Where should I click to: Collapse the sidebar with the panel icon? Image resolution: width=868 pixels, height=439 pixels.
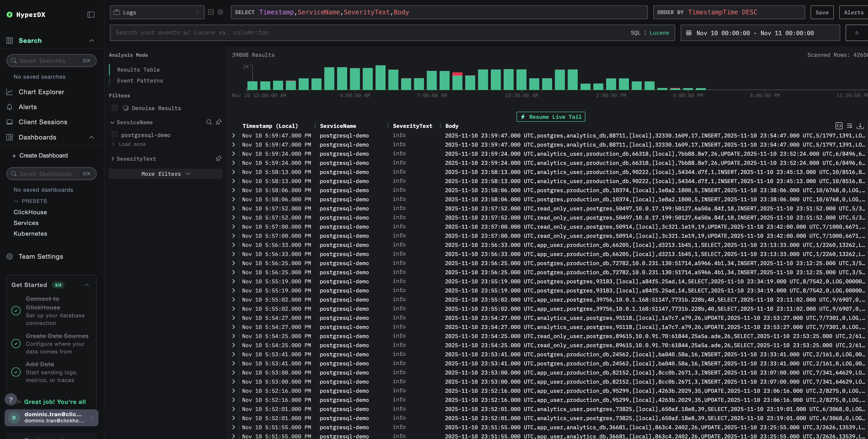pos(91,15)
